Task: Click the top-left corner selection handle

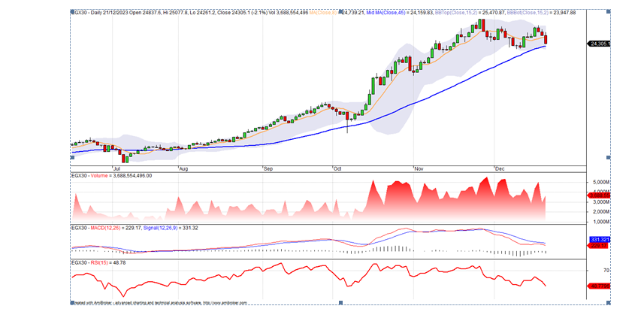Action: click(70, 10)
